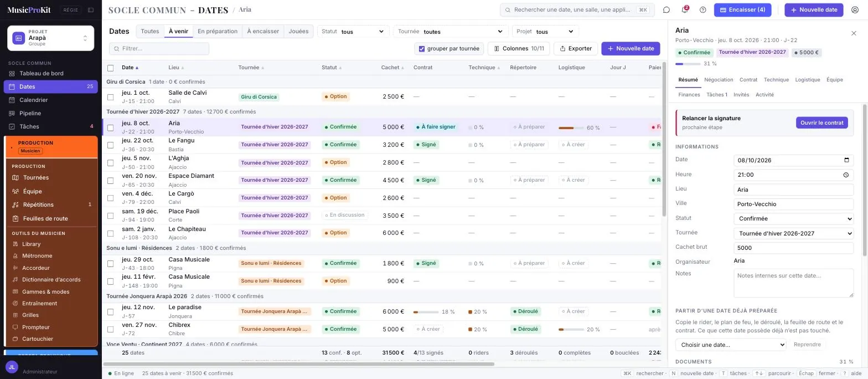The image size is (868, 379).
Task: Focus the 'Filtrer...' search field
Action: [159, 49]
